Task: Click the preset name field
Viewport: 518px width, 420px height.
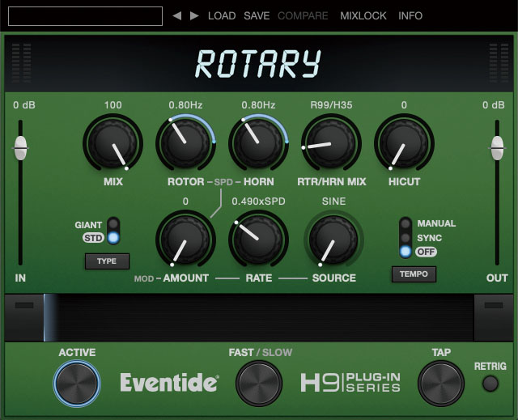Action: (85, 16)
